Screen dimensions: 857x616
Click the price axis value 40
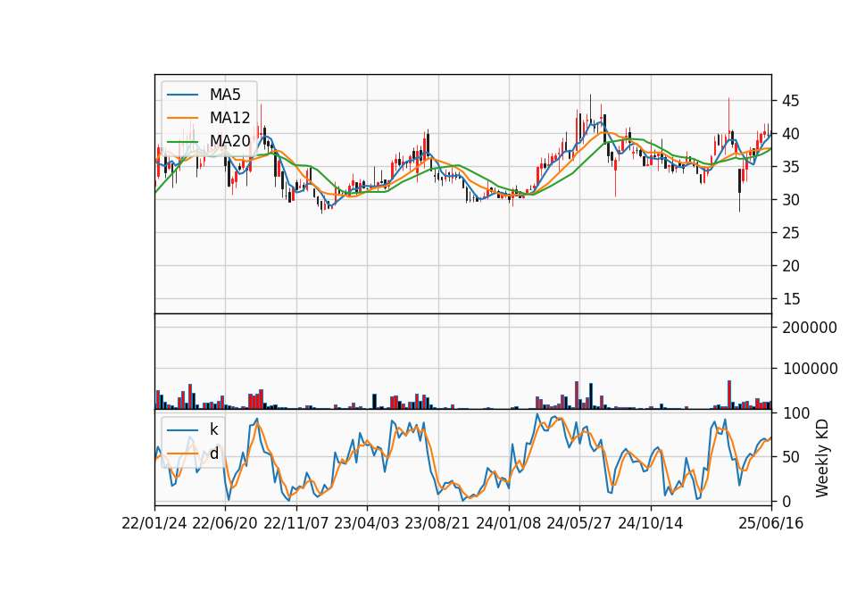coord(791,134)
